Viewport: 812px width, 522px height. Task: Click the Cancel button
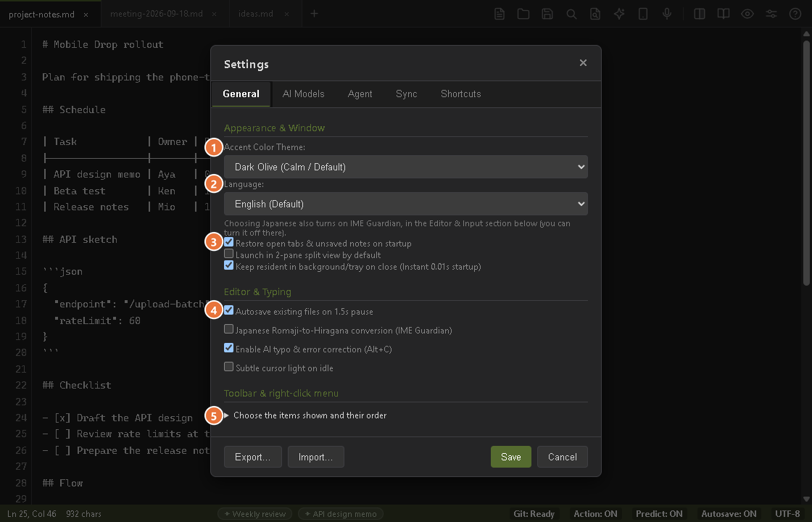(x=563, y=457)
